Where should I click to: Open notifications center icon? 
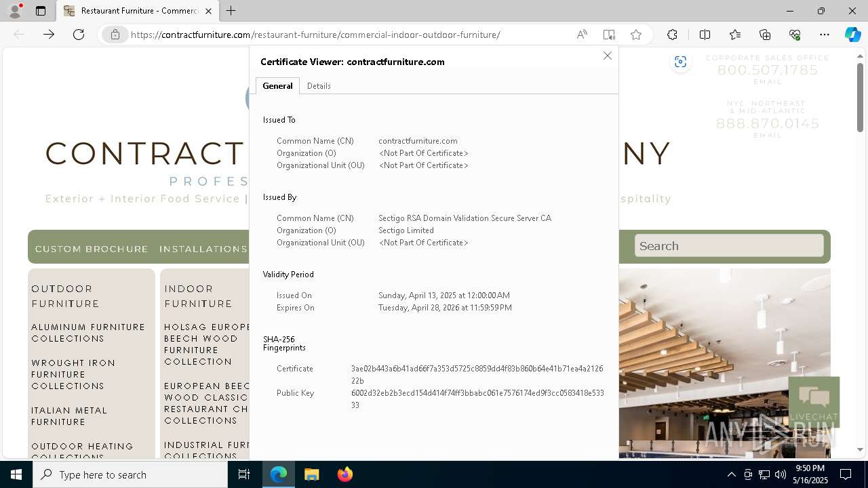[846, 474]
